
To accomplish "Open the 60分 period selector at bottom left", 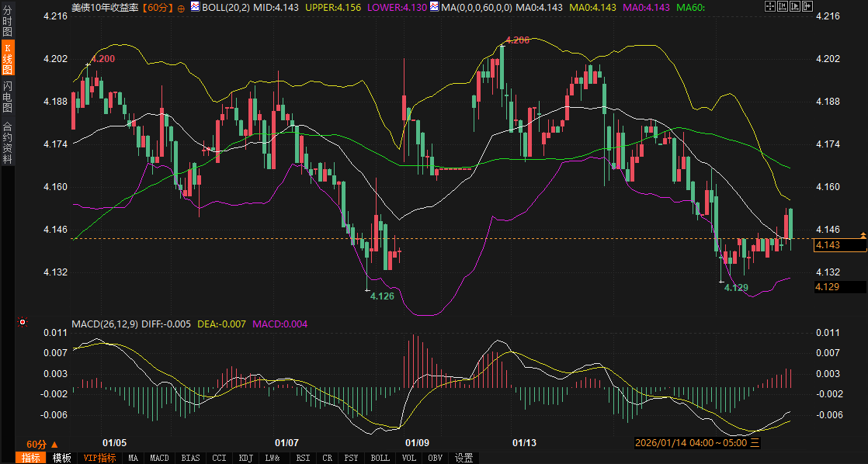I will (42, 444).
